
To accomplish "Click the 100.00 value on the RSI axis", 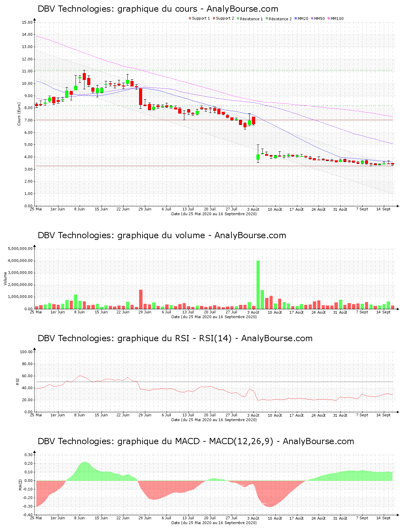I will [26, 352].
